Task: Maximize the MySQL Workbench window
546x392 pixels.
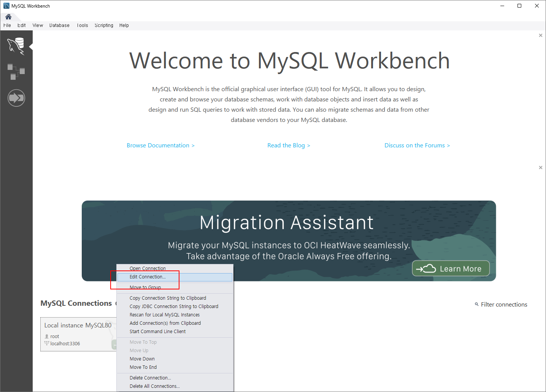Action: tap(519, 6)
